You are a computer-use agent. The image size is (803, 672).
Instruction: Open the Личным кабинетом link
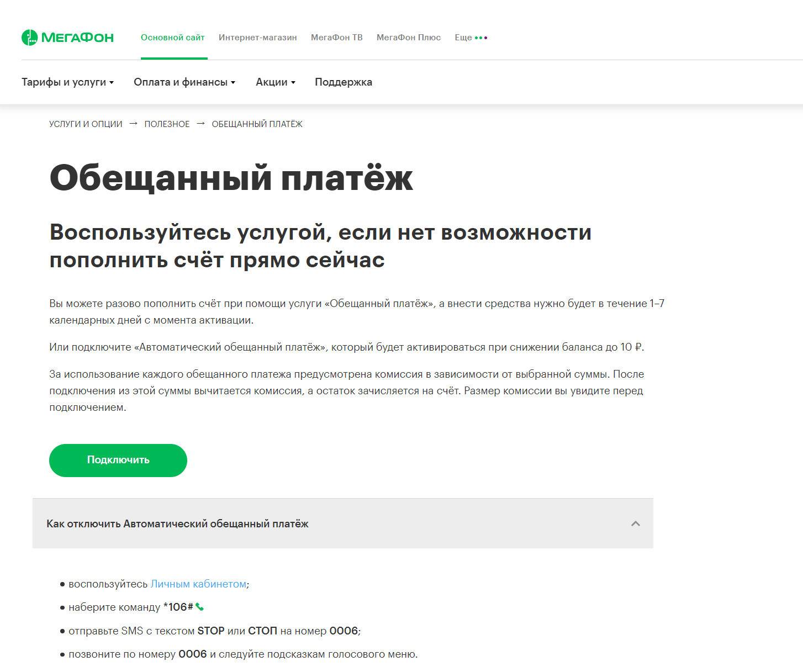pyautogui.click(x=198, y=584)
